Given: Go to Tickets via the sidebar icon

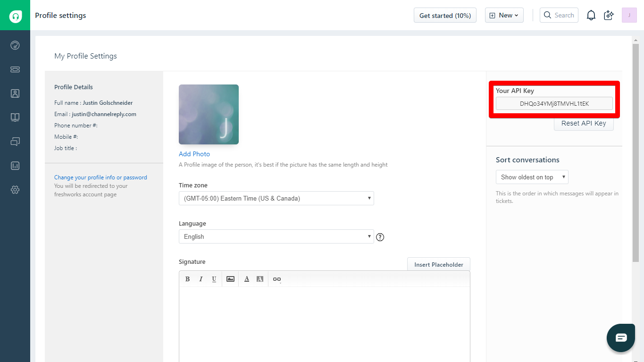Looking at the screenshot, I should tap(15, 69).
